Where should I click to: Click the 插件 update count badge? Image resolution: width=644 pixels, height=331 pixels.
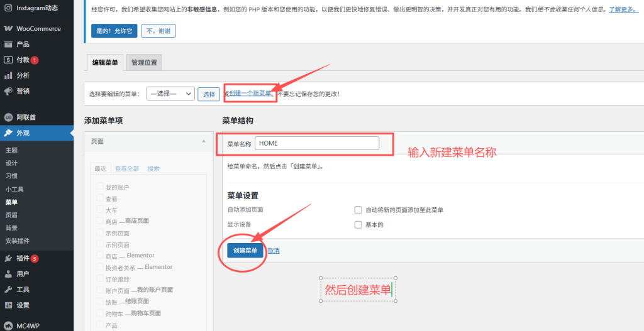coord(35,259)
